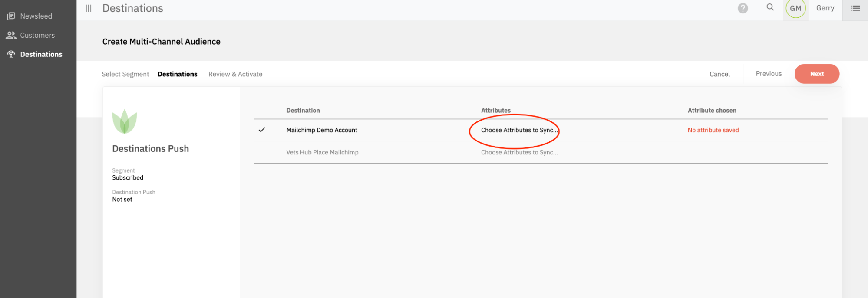This screenshot has height=298, width=868.
Task: Open the Gerry username menu
Action: pos(825,8)
